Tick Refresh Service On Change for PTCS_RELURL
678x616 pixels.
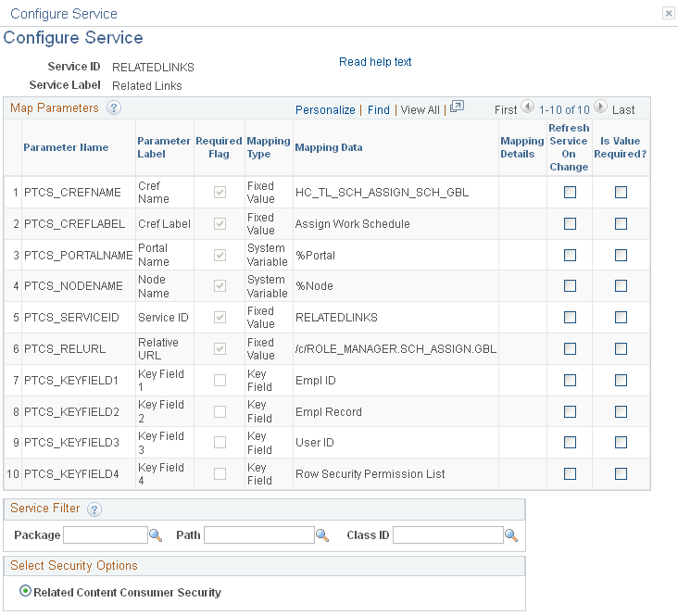570,348
